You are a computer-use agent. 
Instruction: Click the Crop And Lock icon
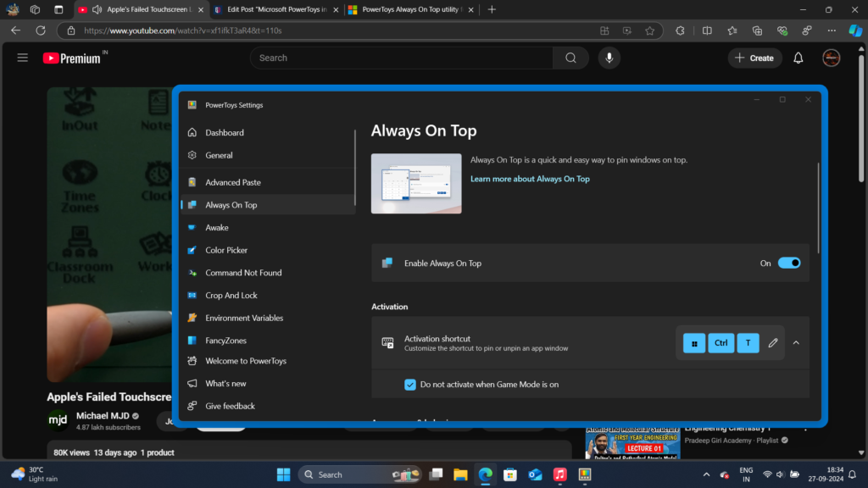tap(192, 296)
